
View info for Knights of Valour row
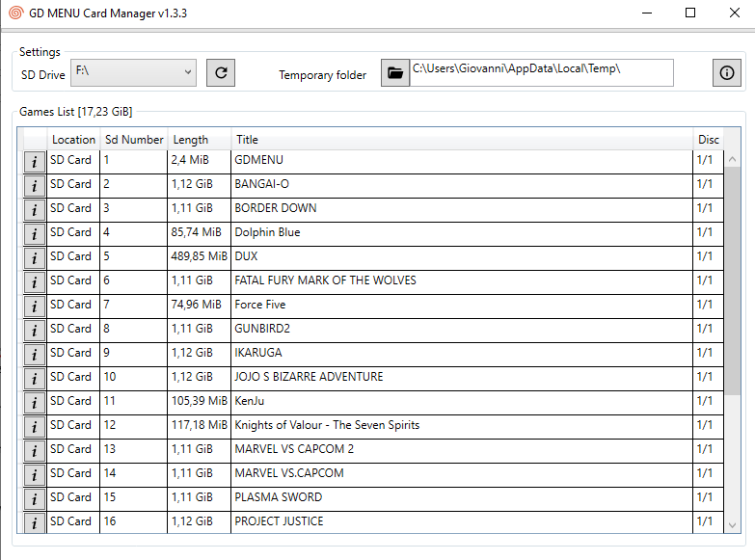pos(34,427)
